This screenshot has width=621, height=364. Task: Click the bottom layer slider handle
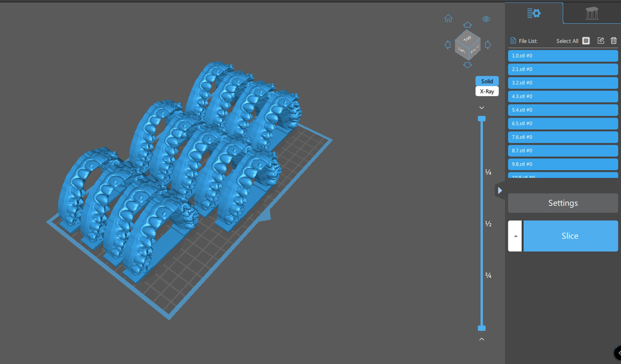(482, 328)
